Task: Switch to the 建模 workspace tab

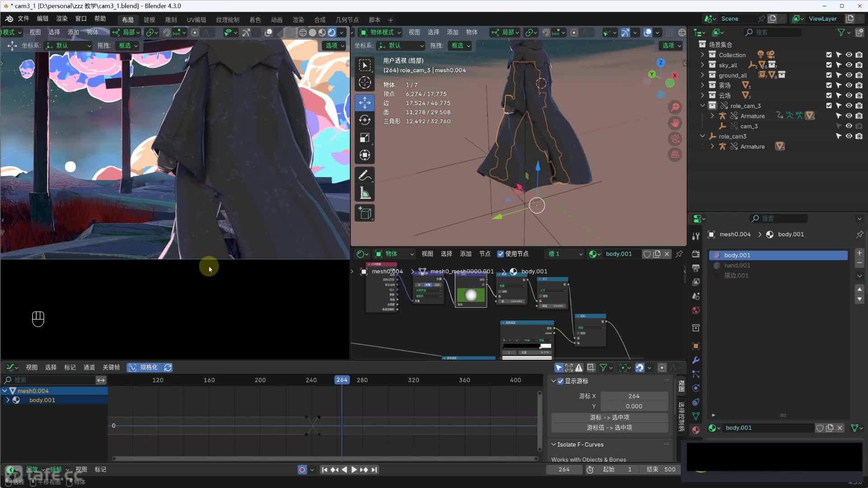Action: click(149, 19)
